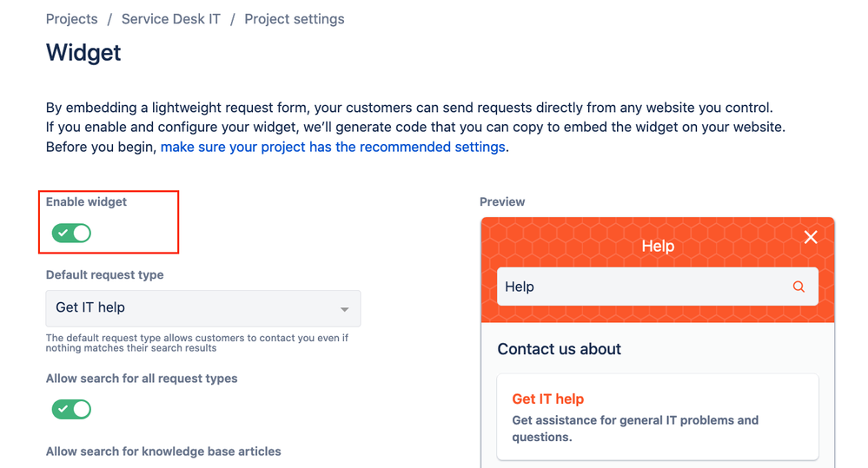The height and width of the screenshot is (468, 868).
Task: Select the orange Get IT help title
Action: click(x=547, y=399)
